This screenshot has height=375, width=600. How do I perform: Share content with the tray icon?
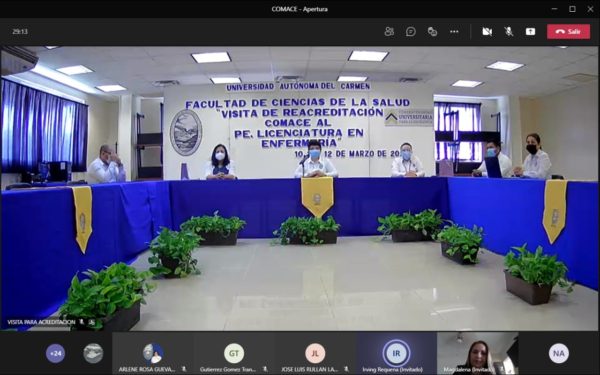(x=530, y=31)
